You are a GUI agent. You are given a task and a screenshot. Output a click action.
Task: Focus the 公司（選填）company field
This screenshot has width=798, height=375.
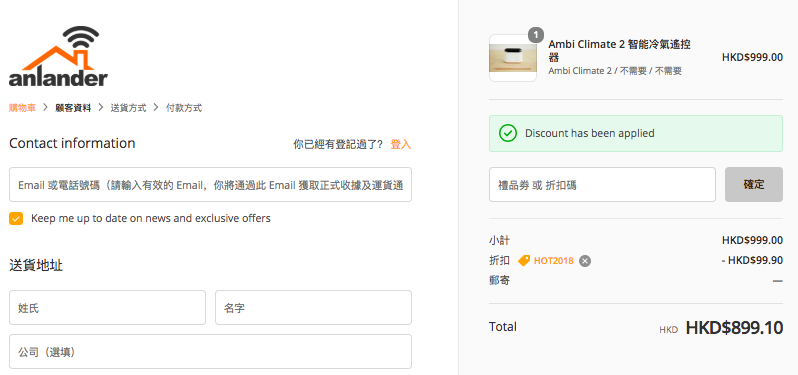click(x=210, y=352)
